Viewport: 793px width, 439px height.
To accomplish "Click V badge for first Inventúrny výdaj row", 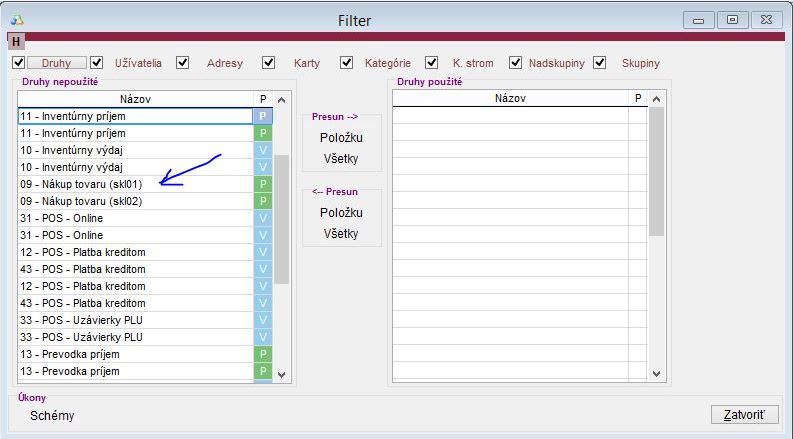I will pyautogui.click(x=264, y=150).
